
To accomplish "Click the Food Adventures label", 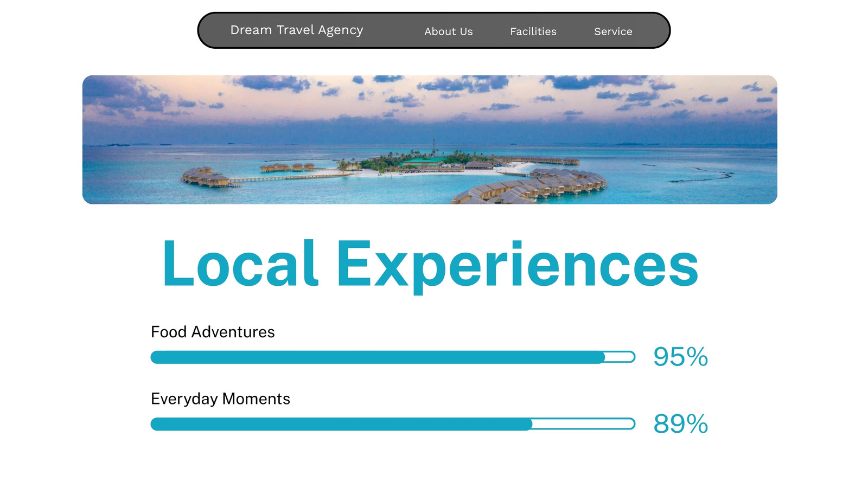I will pos(213,332).
